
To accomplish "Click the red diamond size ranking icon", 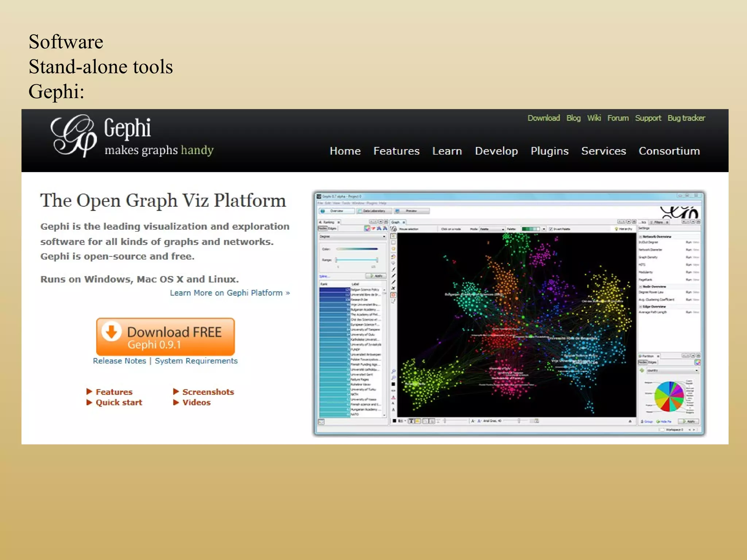I will coord(373,228).
